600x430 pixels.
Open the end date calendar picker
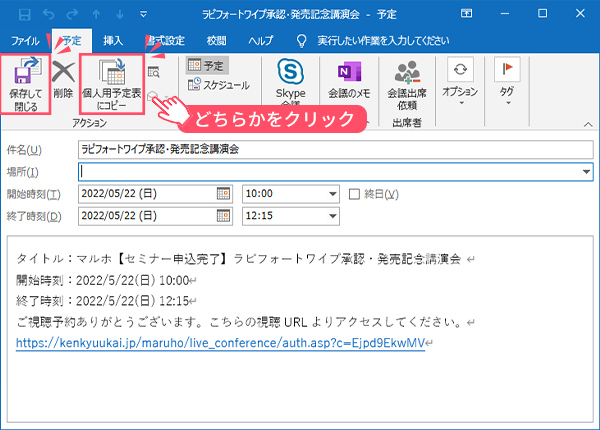tap(223, 216)
